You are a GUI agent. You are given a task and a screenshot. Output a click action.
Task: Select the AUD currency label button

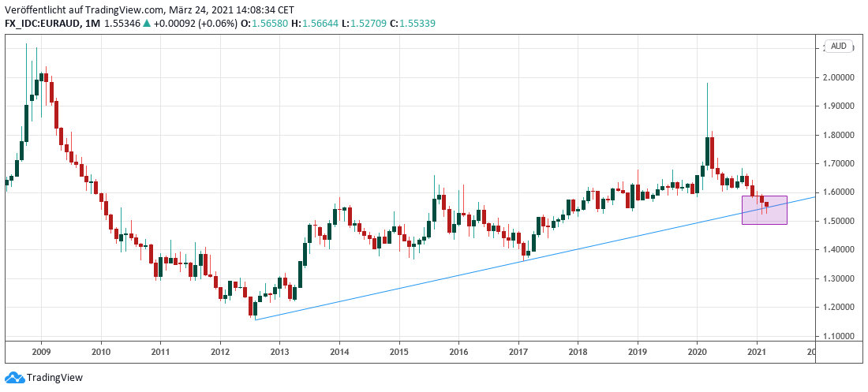[838, 46]
